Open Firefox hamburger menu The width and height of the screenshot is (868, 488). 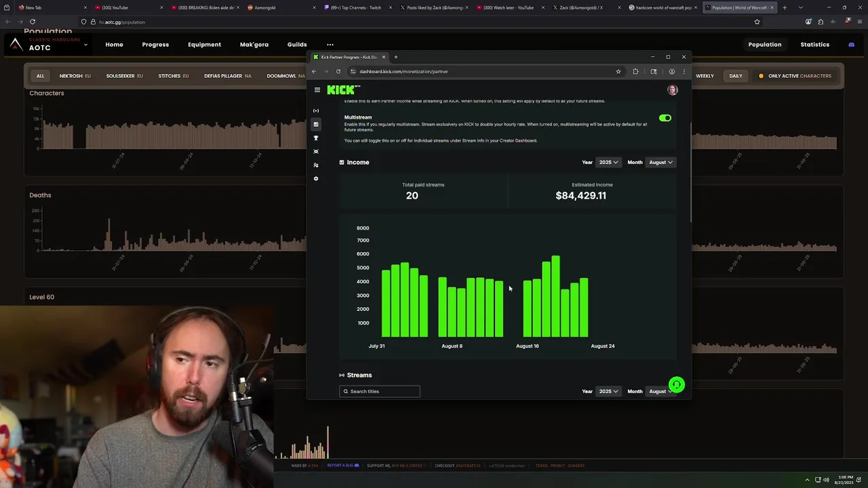pos(859,22)
